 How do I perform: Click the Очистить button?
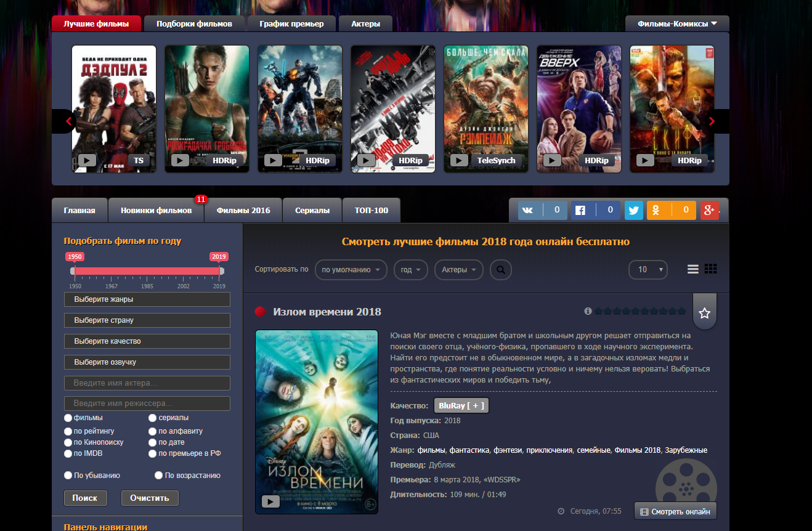click(x=150, y=498)
